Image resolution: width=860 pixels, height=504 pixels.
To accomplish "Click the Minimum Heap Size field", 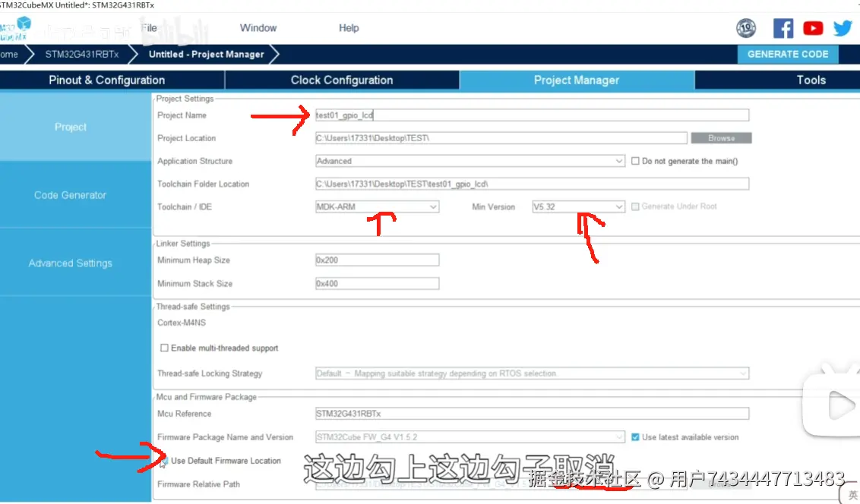I will (x=377, y=260).
